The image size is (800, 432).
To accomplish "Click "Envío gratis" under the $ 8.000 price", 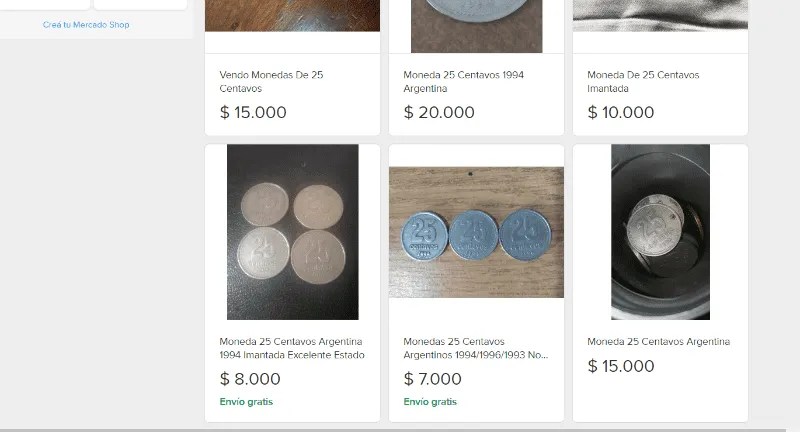I will (x=246, y=402).
